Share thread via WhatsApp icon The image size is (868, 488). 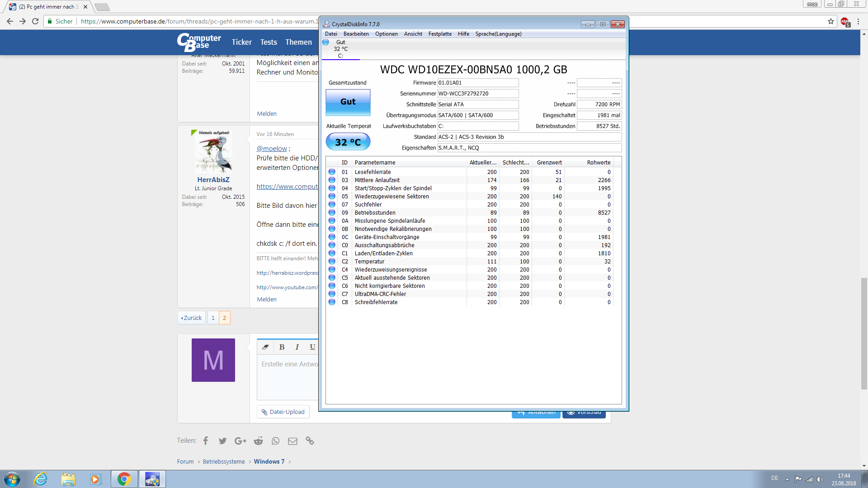275,441
